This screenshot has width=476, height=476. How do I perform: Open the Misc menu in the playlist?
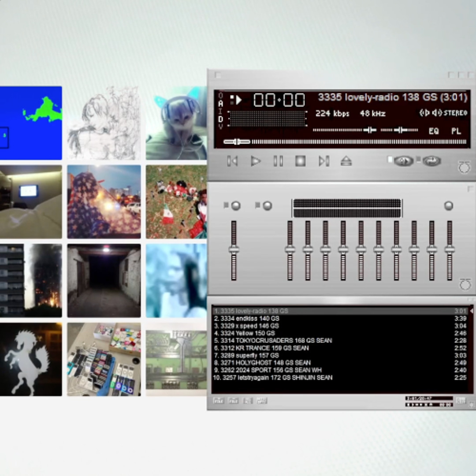(x=262, y=401)
